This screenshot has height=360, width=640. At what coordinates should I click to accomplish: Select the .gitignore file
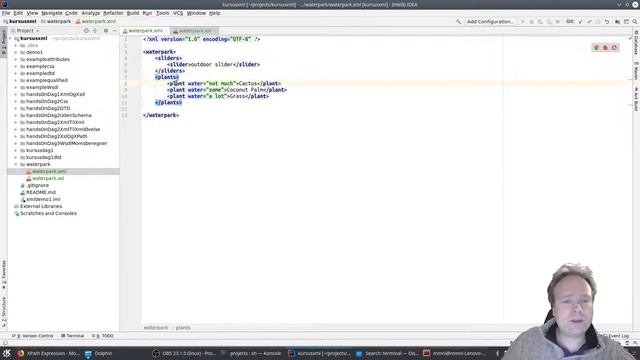click(x=37, y=185)
